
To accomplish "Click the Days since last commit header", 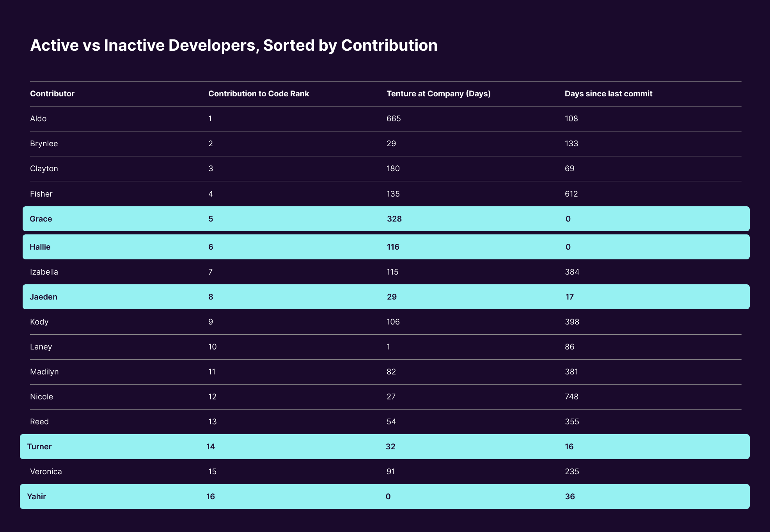I will click(609, 94).
